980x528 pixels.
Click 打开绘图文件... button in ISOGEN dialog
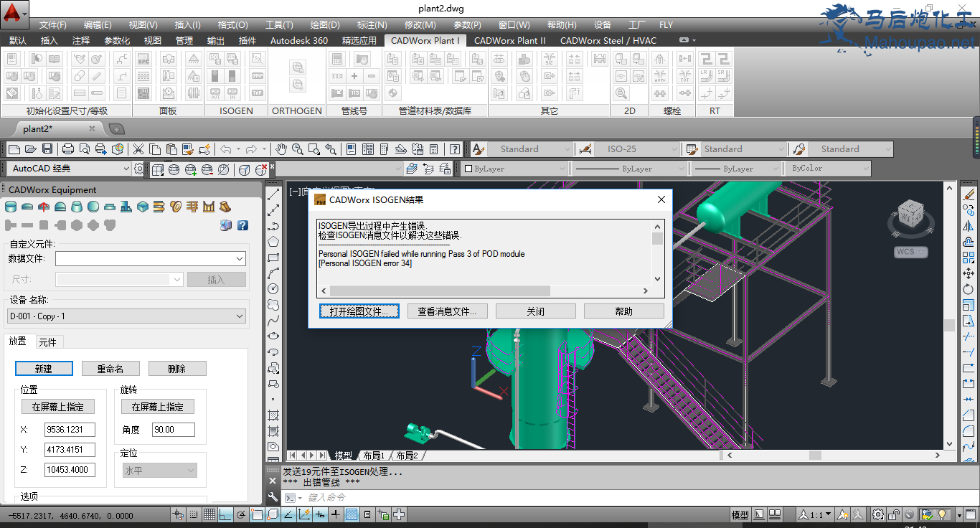pyautogui.click(x=359, y=311)
